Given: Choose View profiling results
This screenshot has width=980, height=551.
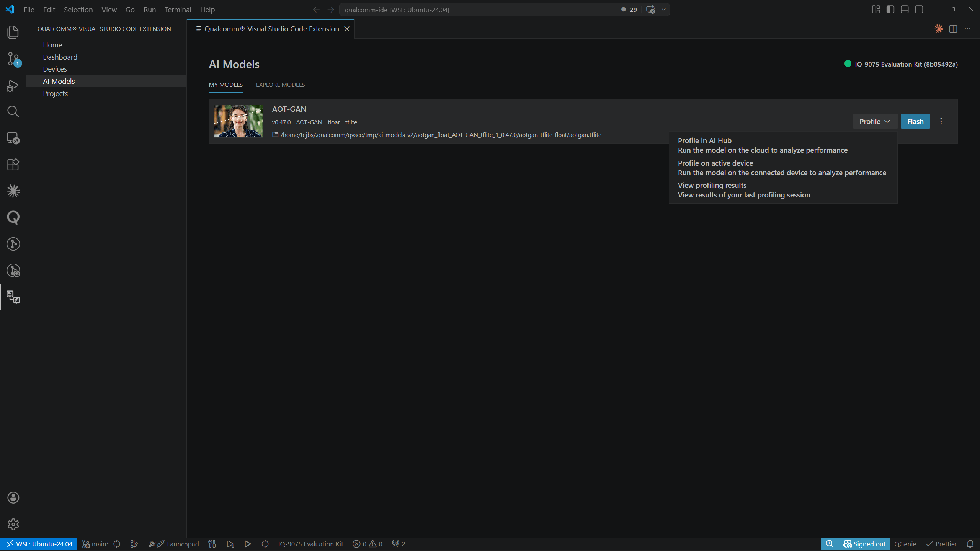Looking at the screenshot, I should coord(782,190).
